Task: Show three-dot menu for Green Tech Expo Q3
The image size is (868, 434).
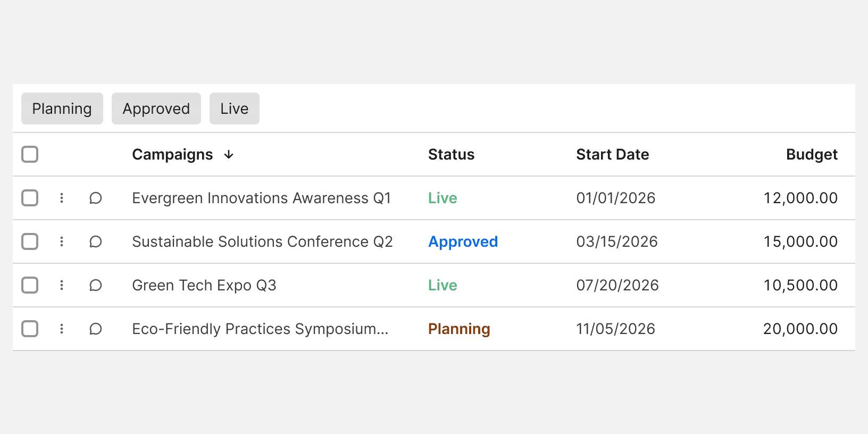Action: click(62, 285)
